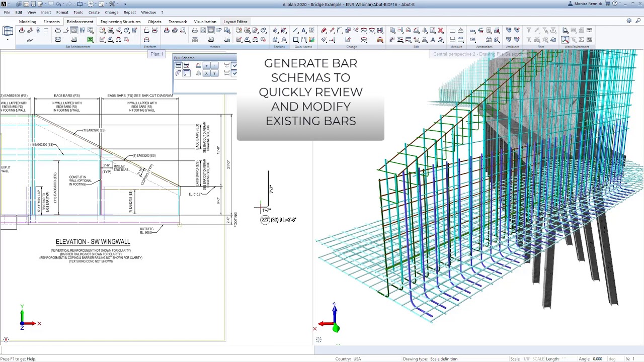This screenshot has width=644, height=362.
Task: Click the Angle value field in status bar
Action: [597, 359]
